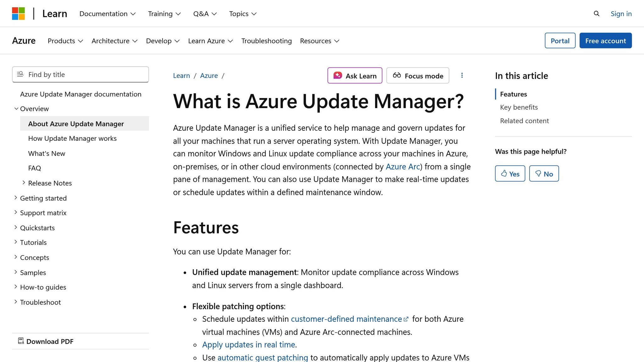This screenshot has height=362, width=644.
Task: Select About Azure Update Manager in sidebar
Action: click(x=76, y=123)
